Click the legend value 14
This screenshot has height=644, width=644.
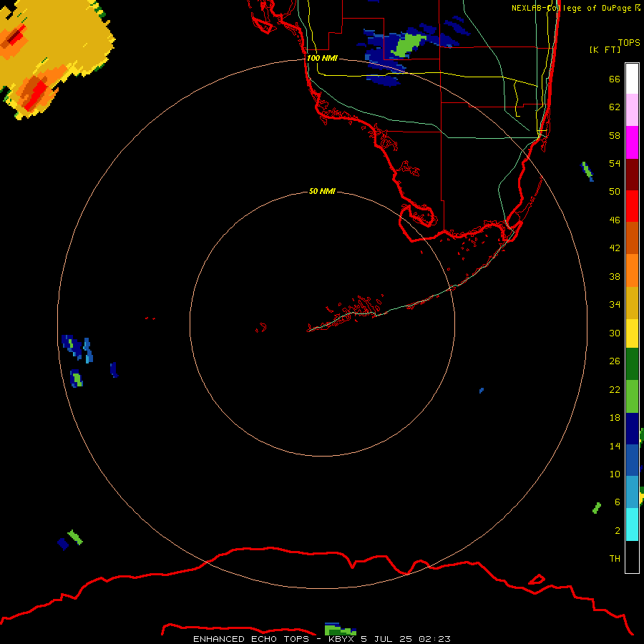[x=615, y=446]
